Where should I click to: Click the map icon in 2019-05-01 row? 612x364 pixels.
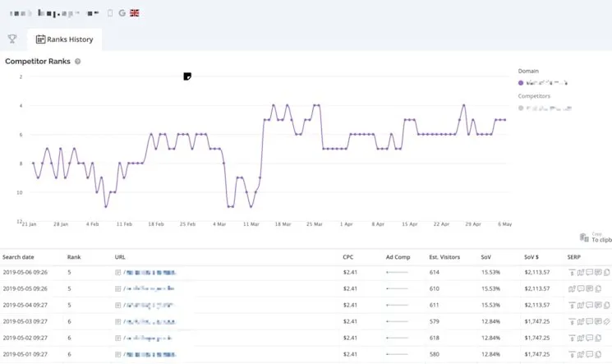click(x=581, y=354)
